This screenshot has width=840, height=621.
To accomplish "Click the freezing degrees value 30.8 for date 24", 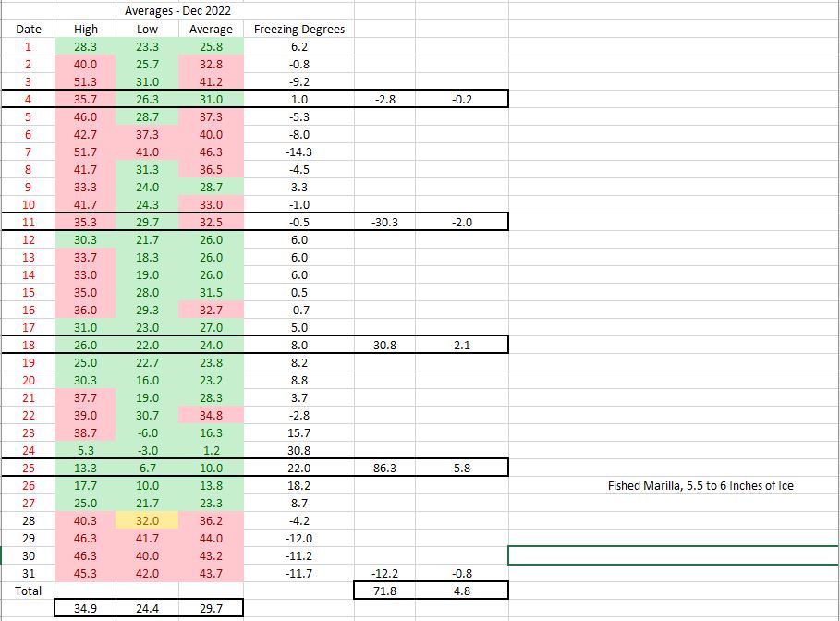I will [298, 451].
